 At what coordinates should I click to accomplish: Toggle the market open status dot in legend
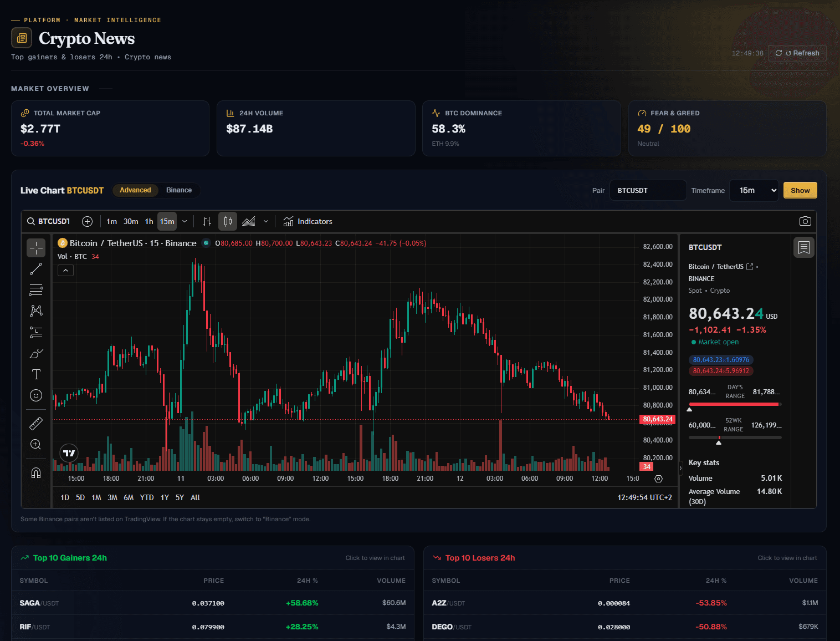point(206,243)
